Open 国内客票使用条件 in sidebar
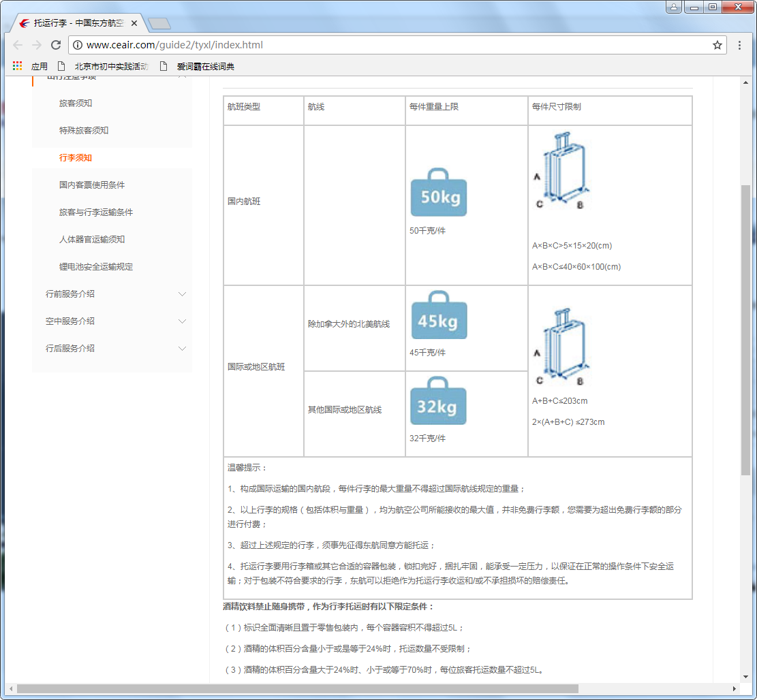This screenshot has height=700, width=757. point(92,185)
